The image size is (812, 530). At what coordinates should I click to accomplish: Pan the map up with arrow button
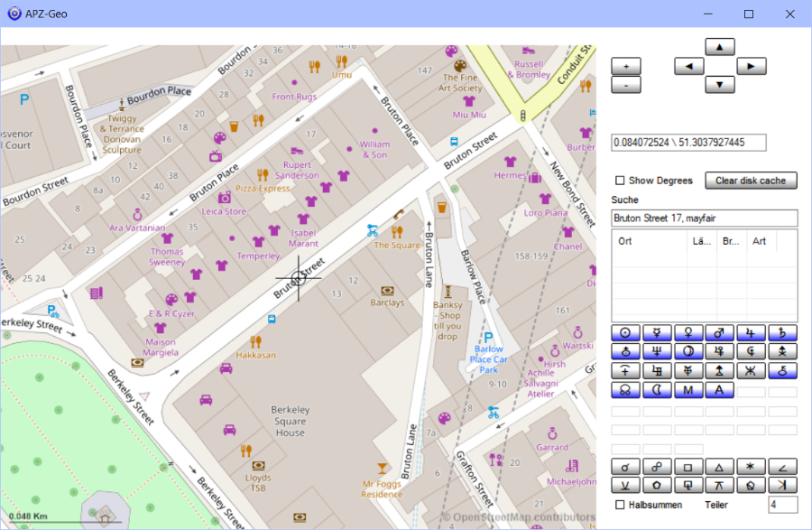pyautogui.click(x=720, y=47)
